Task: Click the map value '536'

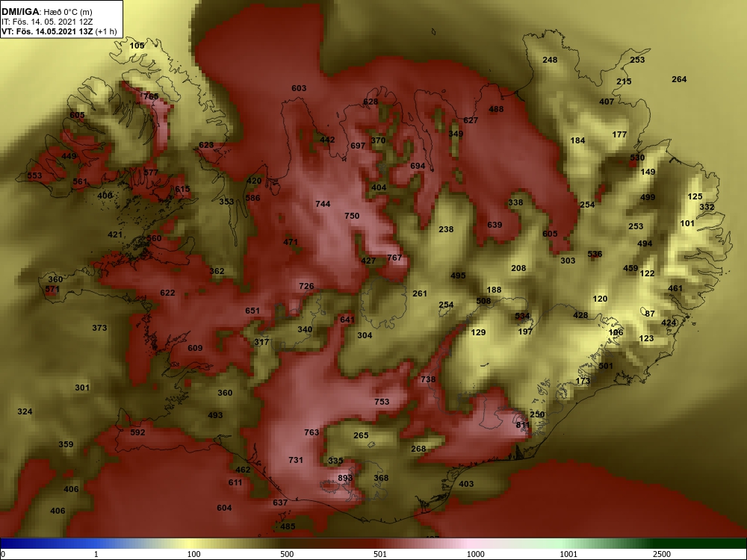Action: (x=595, y=254)
